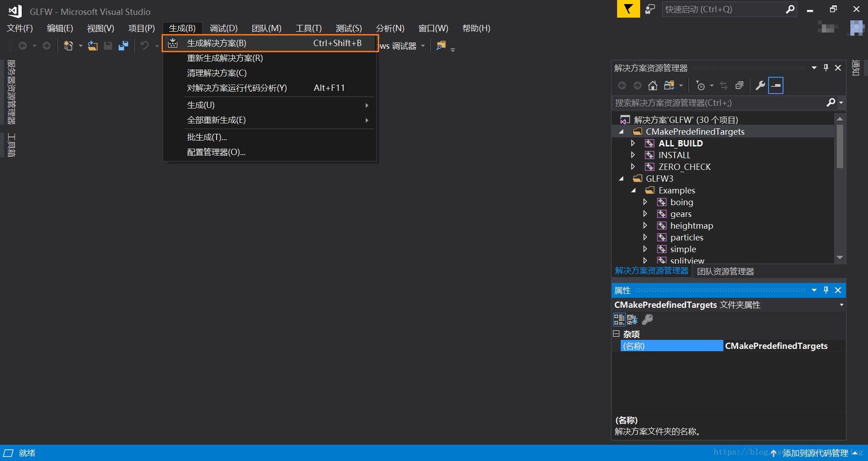
Task: Click the feedback icon beside quick launch
Action: (x=650, y=9)
